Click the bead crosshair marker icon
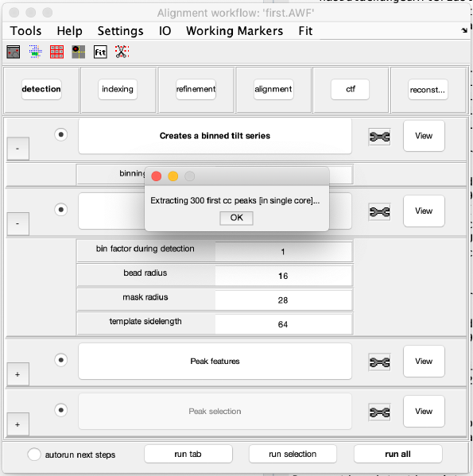 click(x=79, y=52)
